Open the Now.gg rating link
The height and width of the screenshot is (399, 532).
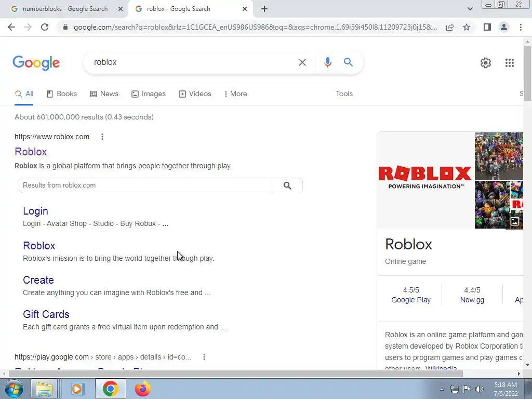click(472, 300)
